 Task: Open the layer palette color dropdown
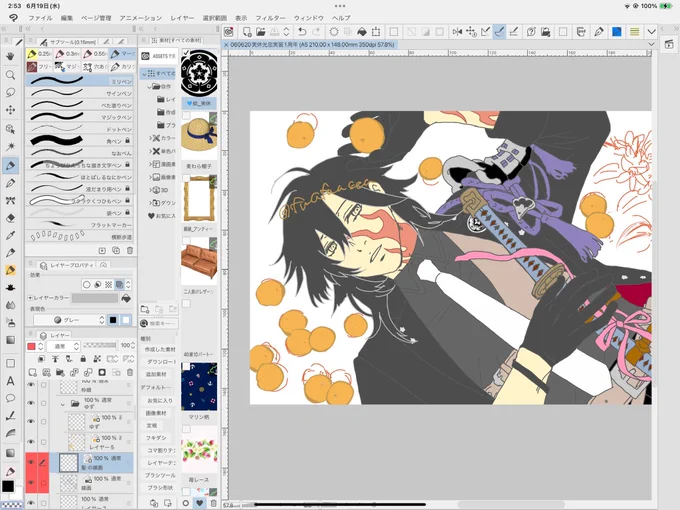(x=35, y=346)
